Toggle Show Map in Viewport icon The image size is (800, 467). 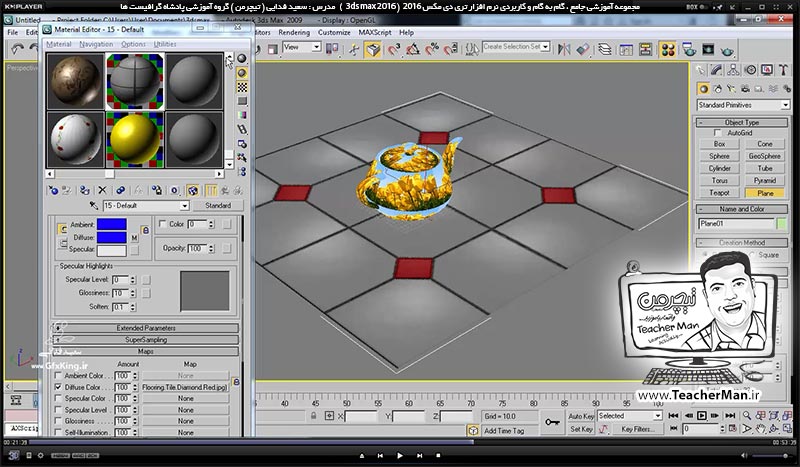point(192,190)
